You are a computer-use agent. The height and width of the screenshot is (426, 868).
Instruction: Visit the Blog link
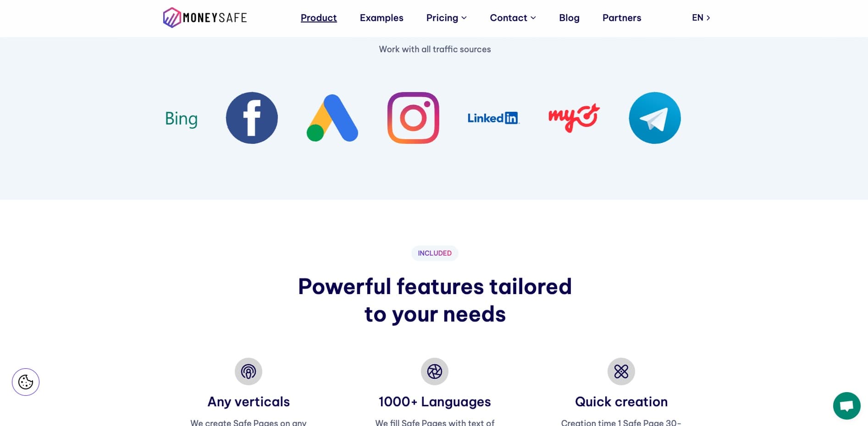pos(569,18)
